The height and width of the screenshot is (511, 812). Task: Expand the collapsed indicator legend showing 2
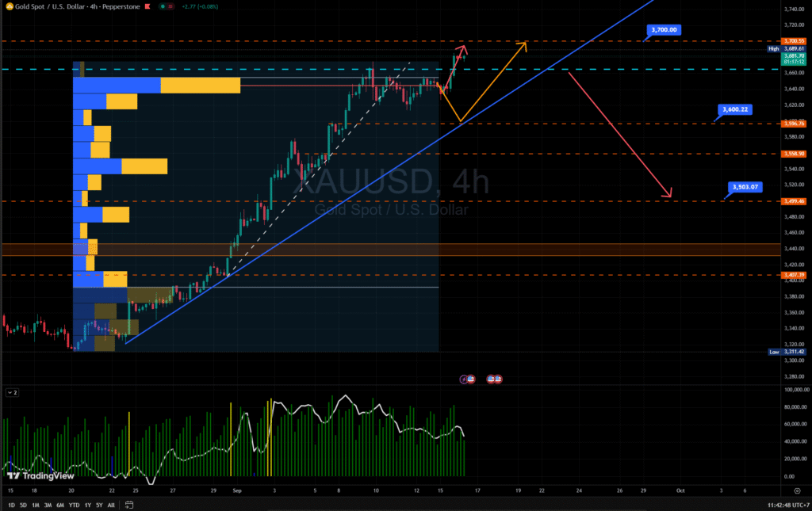point(11,392)
